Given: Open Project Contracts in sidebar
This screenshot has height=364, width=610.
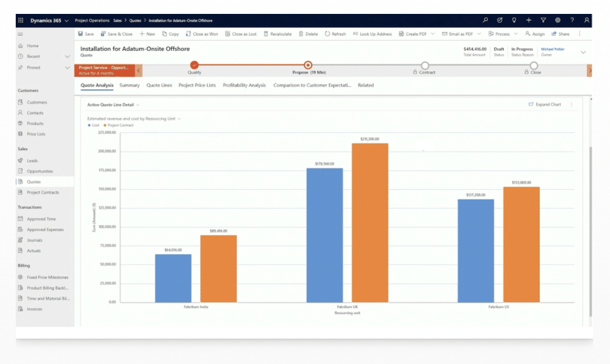Looking at the screenshot, I should (43, 192).
